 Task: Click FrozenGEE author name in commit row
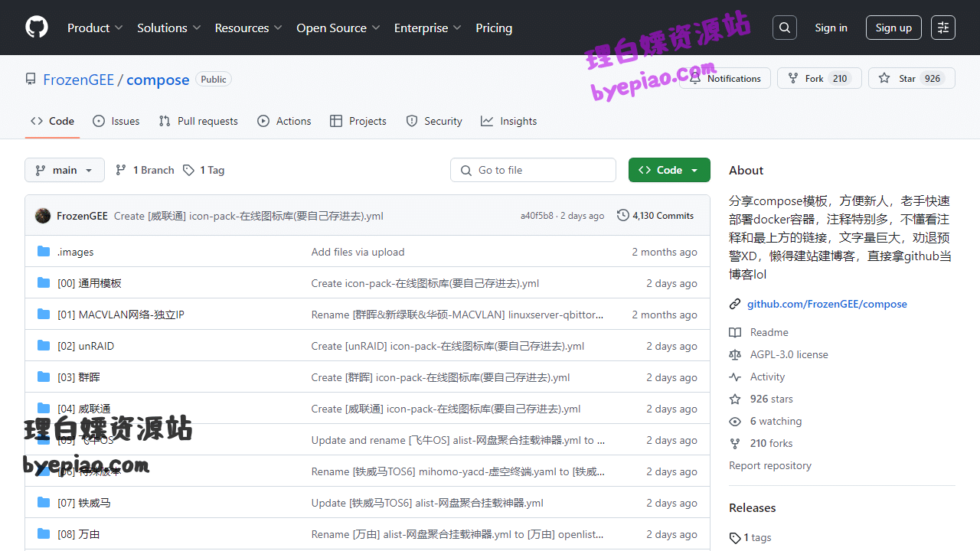82,216
